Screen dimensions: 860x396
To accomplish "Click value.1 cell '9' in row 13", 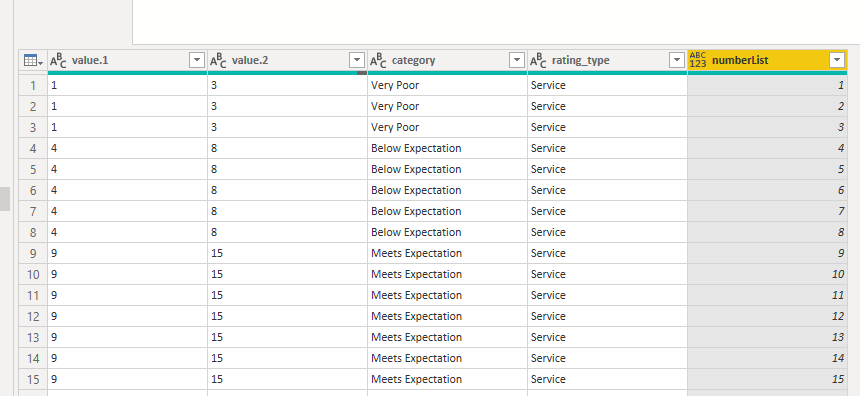I will coord(127,337).
